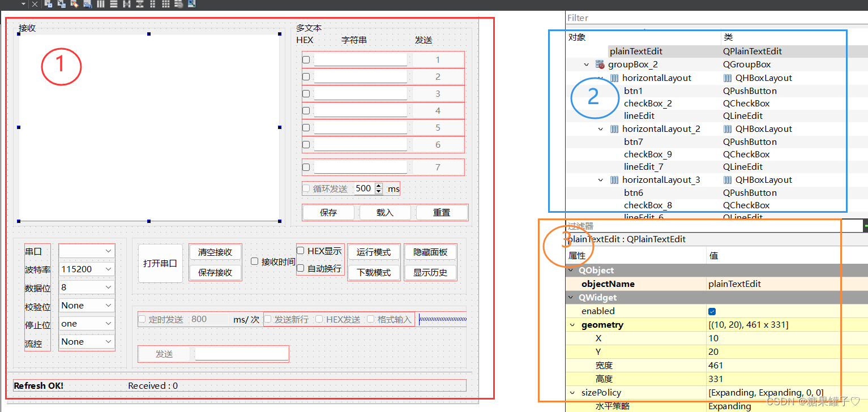The height and width of the screenshot is (412, 868).
Task: Tick the HEX checkbox in row 7
Action: coord(306,167)
